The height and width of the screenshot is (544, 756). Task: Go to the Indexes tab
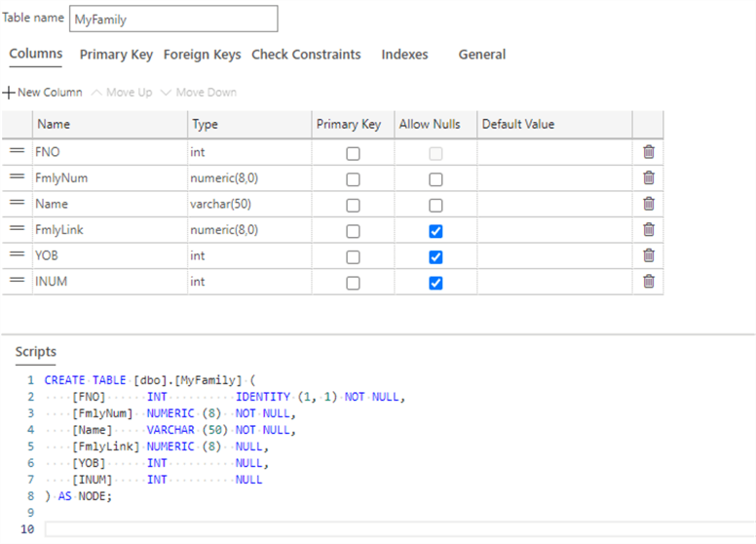404,55
